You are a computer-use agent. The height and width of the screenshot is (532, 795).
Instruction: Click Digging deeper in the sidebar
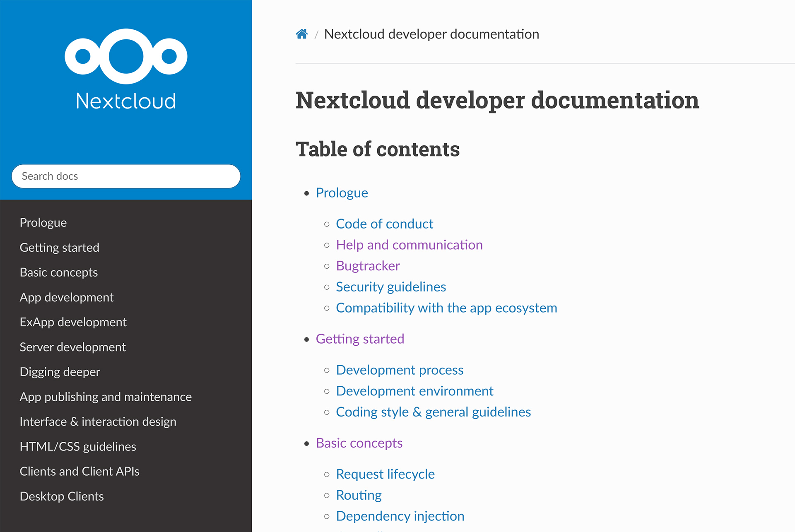(60, 372)
